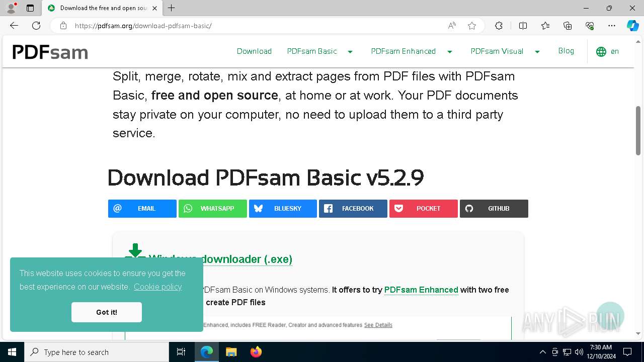Image resolution: width=644 pixels, height=362 pixels.
Task: Show hidden system tray icons
Action: click(x=542, y=352)
